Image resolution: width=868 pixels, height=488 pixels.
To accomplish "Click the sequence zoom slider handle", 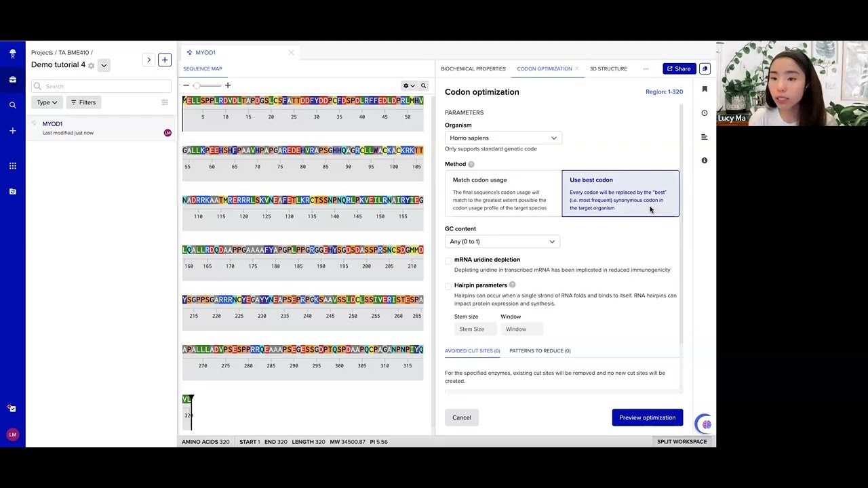I will [x=197, y=85].
